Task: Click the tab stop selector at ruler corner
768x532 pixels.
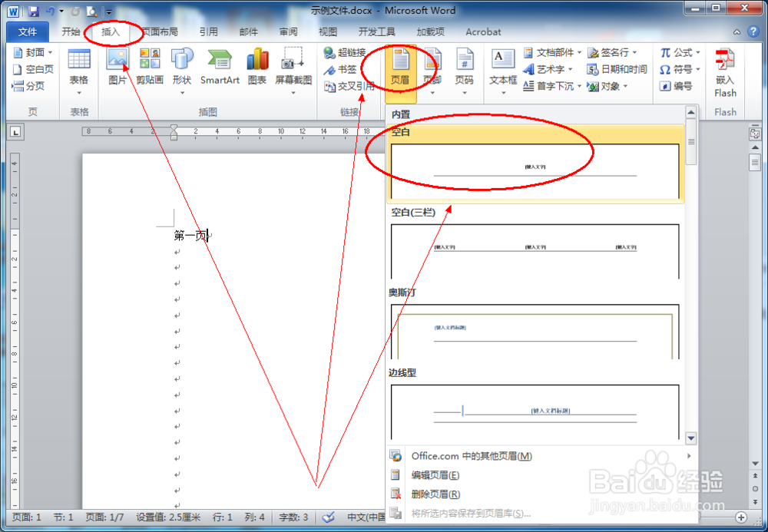Action: (x=15, y=131)
